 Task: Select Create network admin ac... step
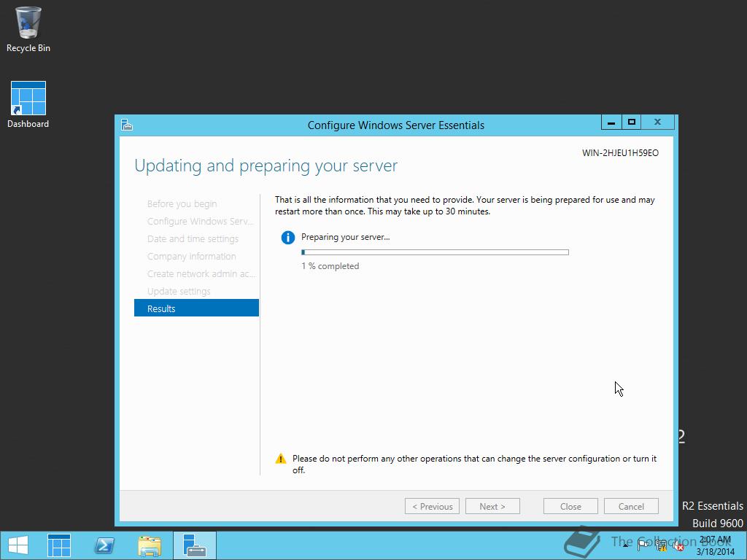click(201, 274)
